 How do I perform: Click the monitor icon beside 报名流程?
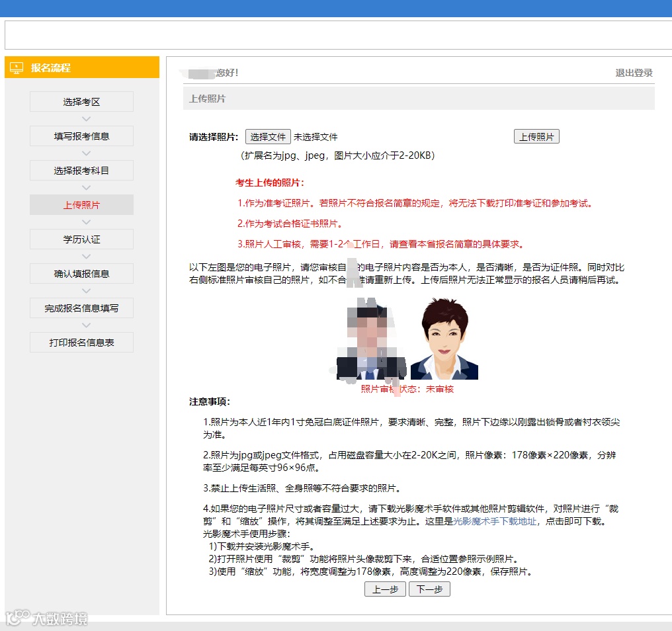(17, 67)
